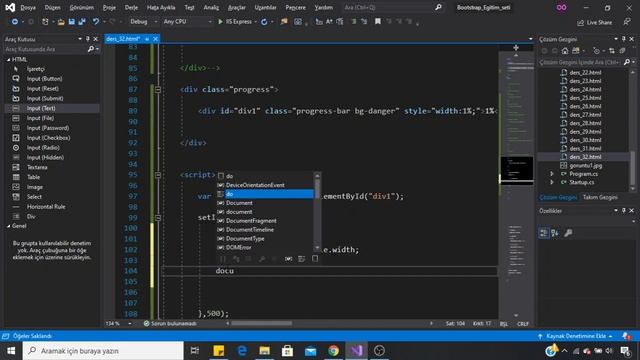This screenshot has height=360, width=640.
Task: Open the 134 % zoom level dropdown
Action: tap(130, 324)
